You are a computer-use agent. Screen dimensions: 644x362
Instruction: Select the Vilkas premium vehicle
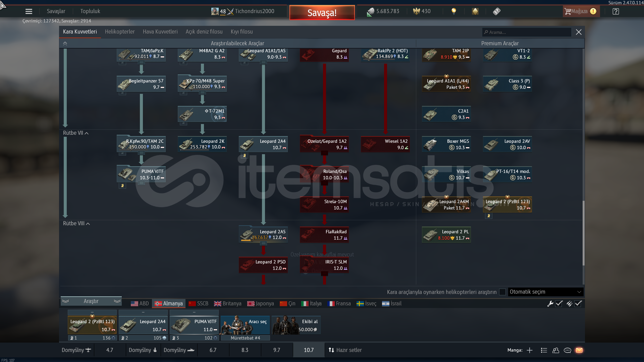[x=446, y=175]
